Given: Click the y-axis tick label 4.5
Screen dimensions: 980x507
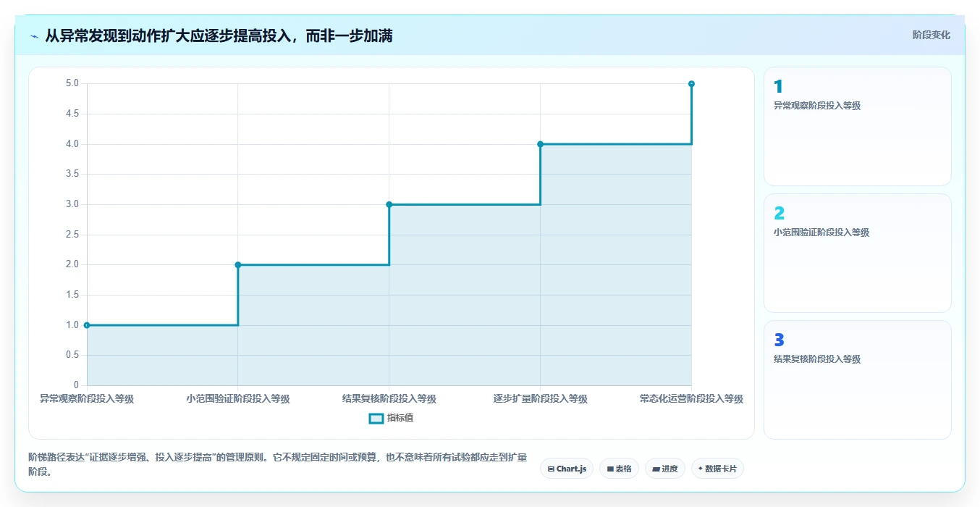Looking at the screenshot, I should pos(72,114).
